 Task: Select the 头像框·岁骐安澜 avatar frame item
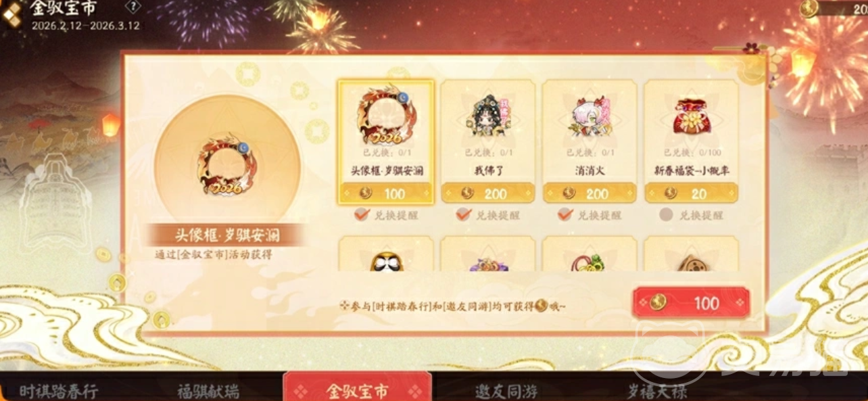(x=385, y=141)
